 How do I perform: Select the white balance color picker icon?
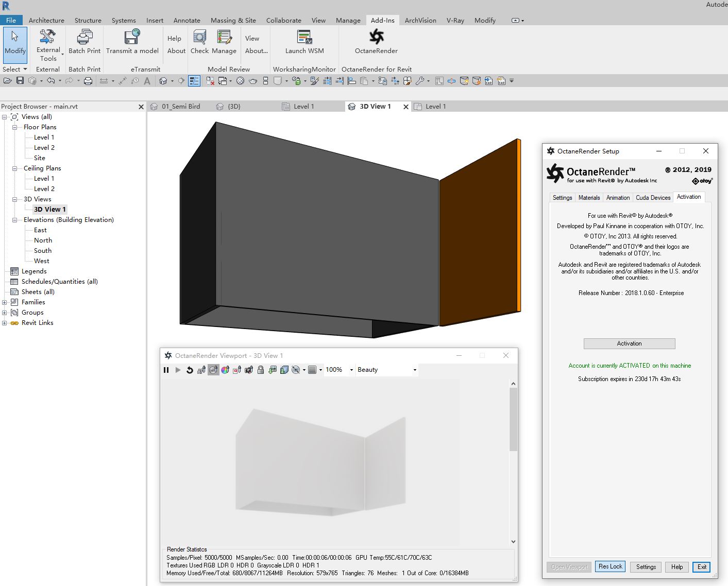pyautogui.click(x=225, y=370)
